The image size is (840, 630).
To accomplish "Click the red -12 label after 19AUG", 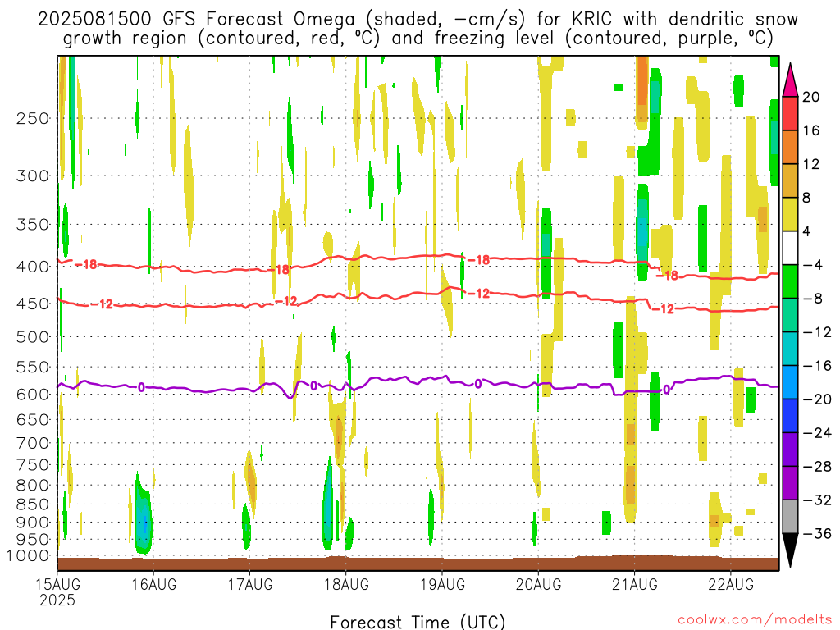I will (479, 293).
